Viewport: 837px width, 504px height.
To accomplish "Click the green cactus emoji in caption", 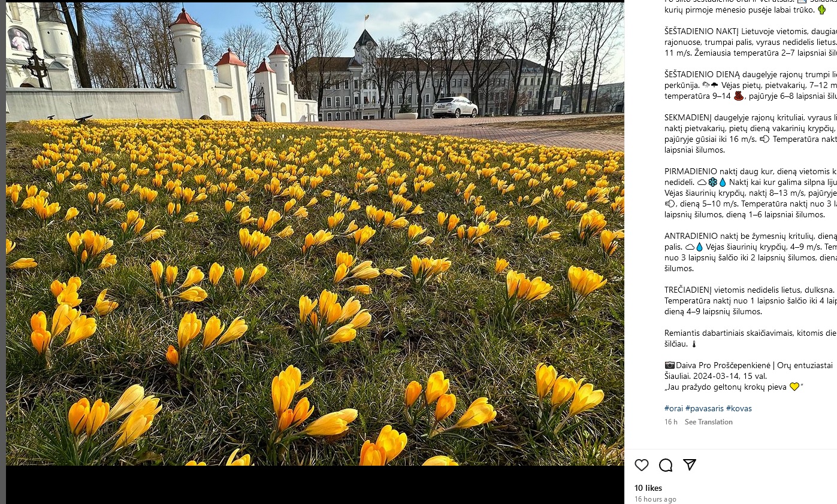I will (821, 10).
